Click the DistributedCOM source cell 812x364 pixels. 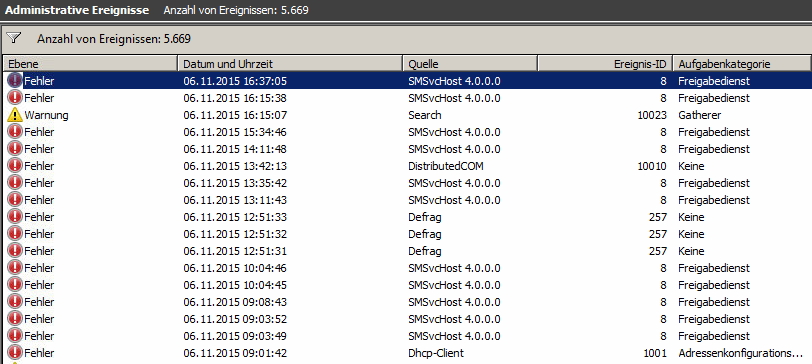point(446,166)
